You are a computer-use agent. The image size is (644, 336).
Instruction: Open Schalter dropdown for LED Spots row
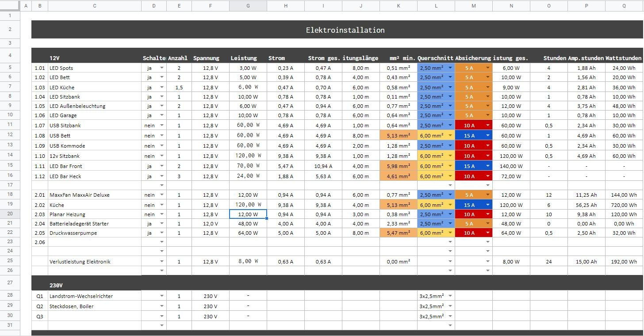pyautogui.click(x=162, y=68)
